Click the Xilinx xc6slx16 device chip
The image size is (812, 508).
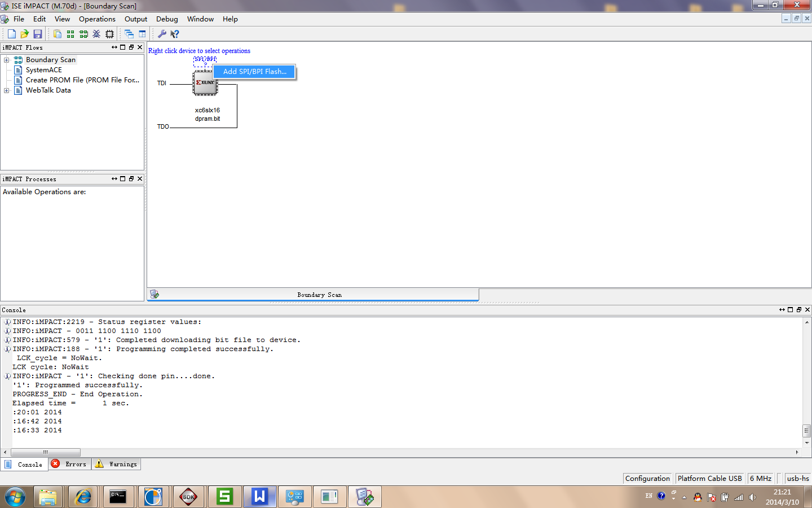205,83
